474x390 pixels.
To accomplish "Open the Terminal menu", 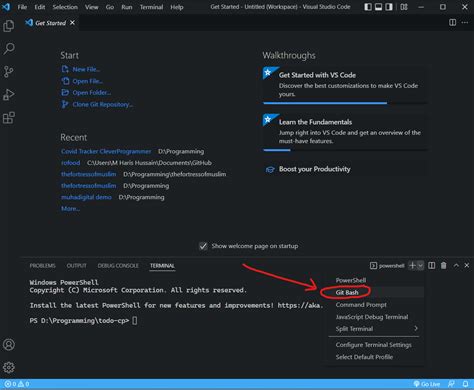I will point(151,7).
